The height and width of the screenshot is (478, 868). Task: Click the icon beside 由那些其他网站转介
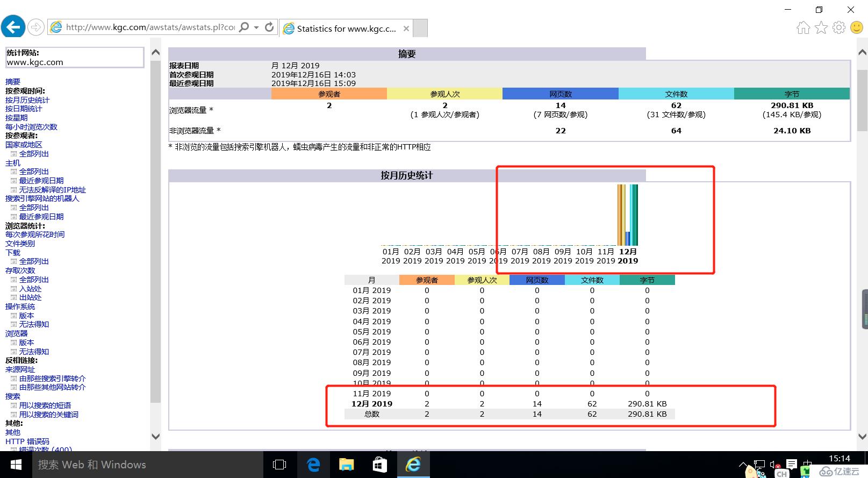(x=14, y=387)
